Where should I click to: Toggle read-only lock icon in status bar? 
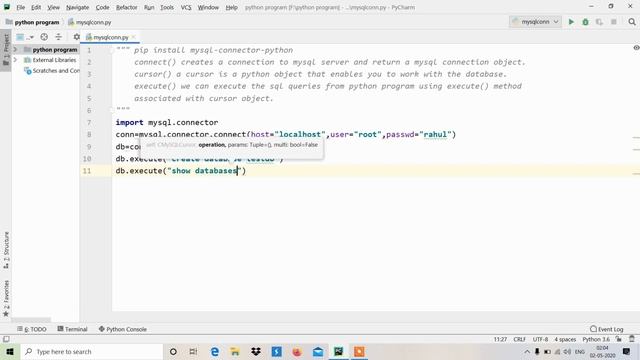tap(619, 339)
